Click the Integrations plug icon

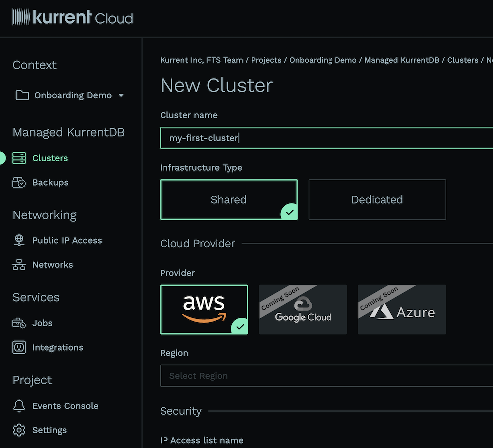(x=19, y=347)
